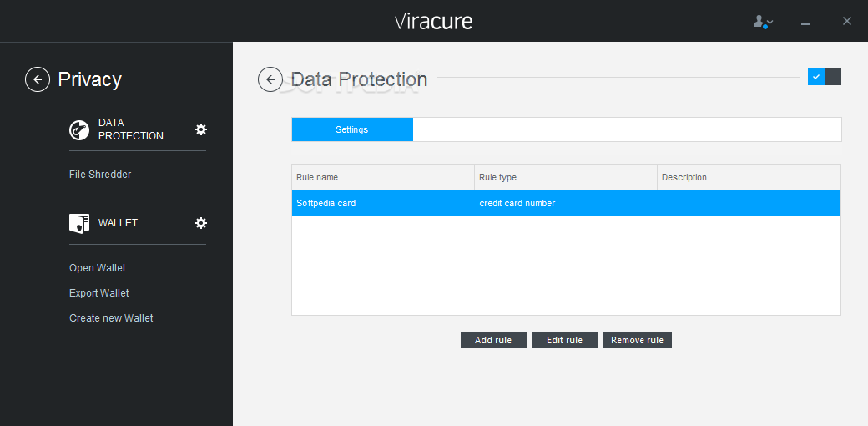
Task: Expand the user account dropdown arrow
Action: tap(770, 23)
